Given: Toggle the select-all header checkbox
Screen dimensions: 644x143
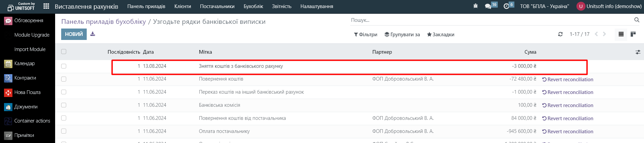Looking at the screenshot, I should click(64, 52).
